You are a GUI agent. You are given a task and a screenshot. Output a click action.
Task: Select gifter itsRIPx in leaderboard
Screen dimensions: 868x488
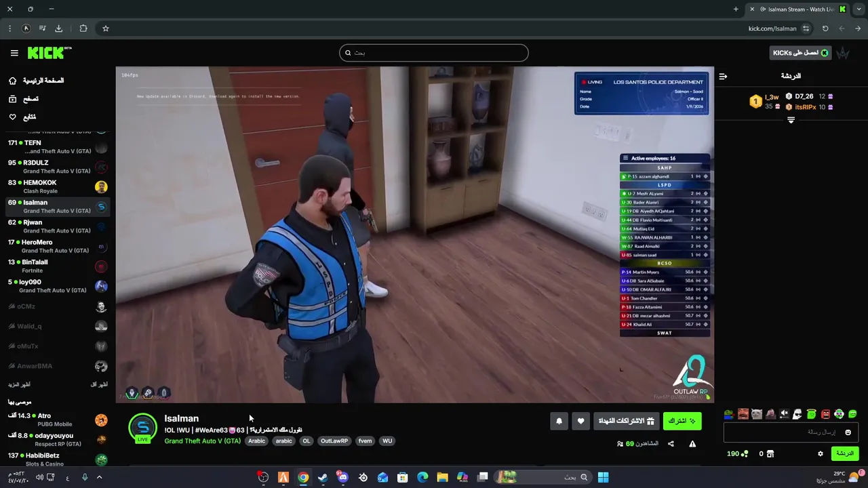[805, 107]
